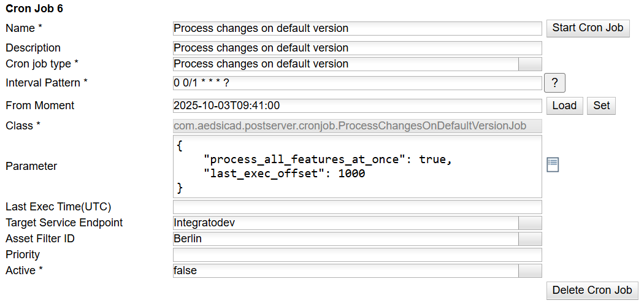The image size is (644, 303).
Task: Click inside the Parameter JSON text area
Action: (x=357, y=166)
